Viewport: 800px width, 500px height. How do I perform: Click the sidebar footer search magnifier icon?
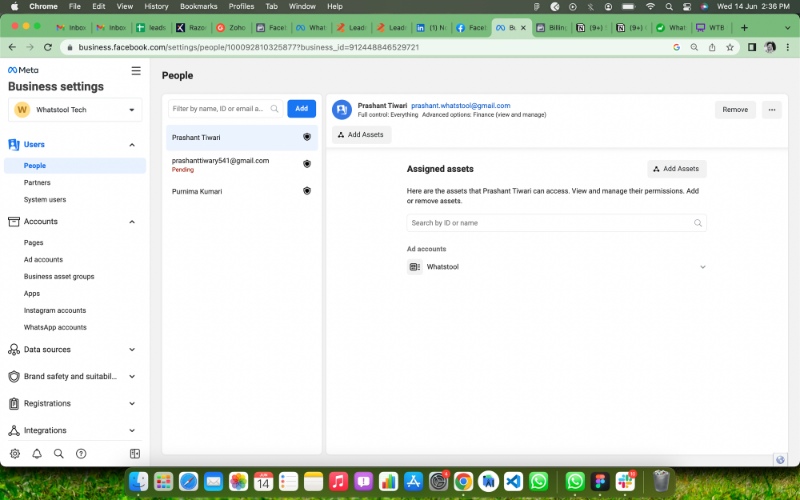(59, 453)
